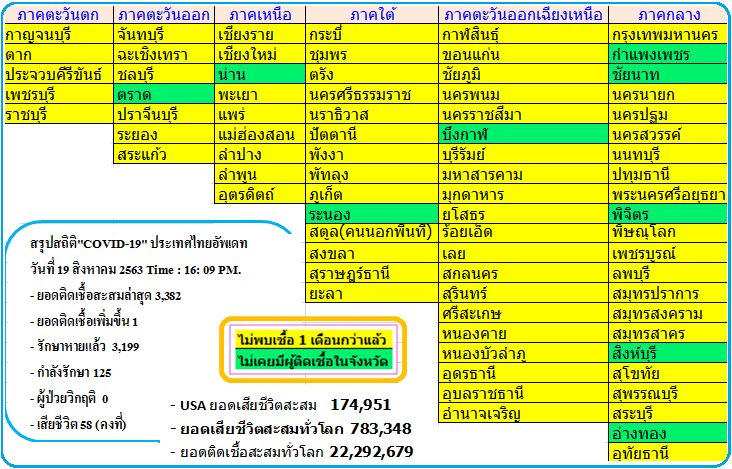
Task: Select the กระบี่ cell
Action: (372, 34)
